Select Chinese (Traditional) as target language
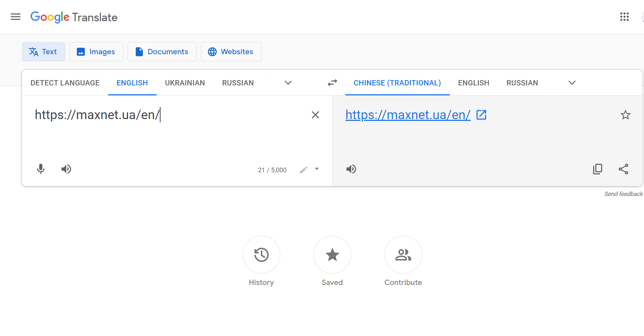This screenshot has width=644, height=336. point(397,83)
